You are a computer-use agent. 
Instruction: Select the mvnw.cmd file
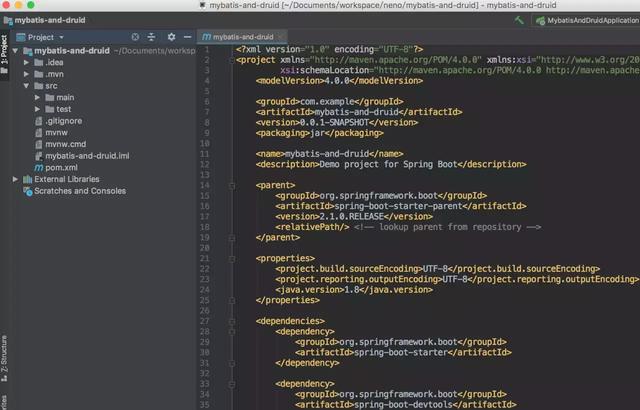[65, 144]
